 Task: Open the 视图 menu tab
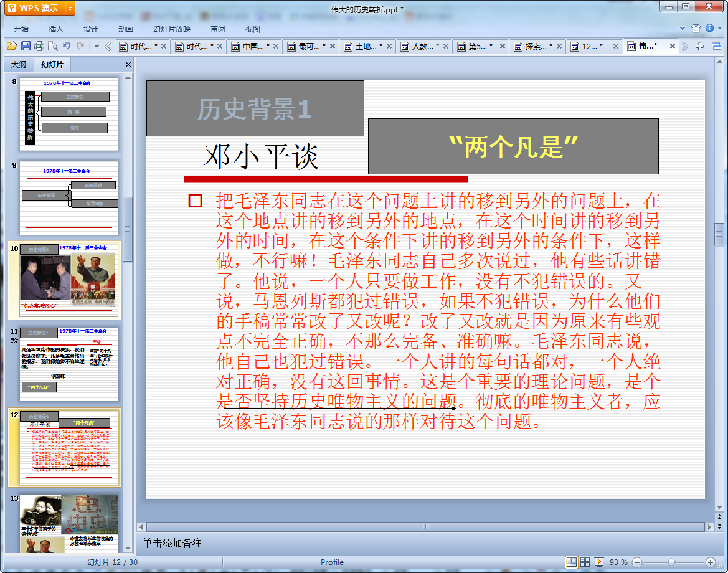pyautogui.click(x=253, y=29)
